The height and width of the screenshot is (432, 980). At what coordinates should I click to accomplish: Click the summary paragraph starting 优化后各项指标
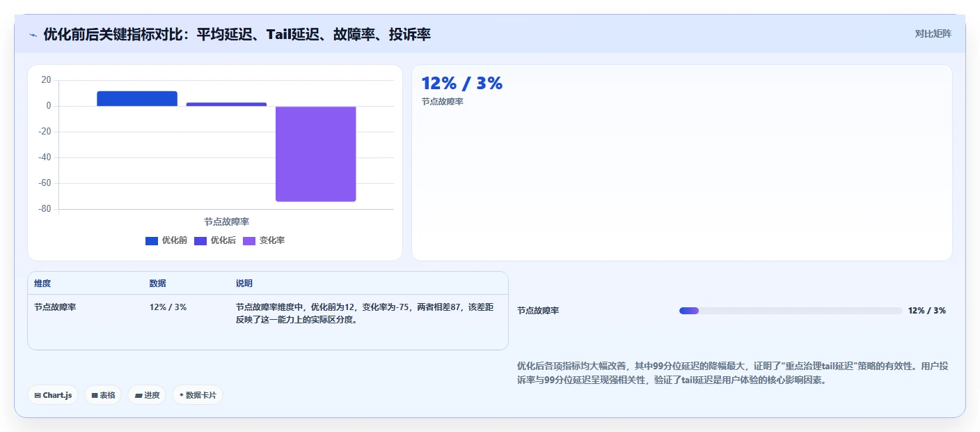pyautogui.click(x=732, y=373)
